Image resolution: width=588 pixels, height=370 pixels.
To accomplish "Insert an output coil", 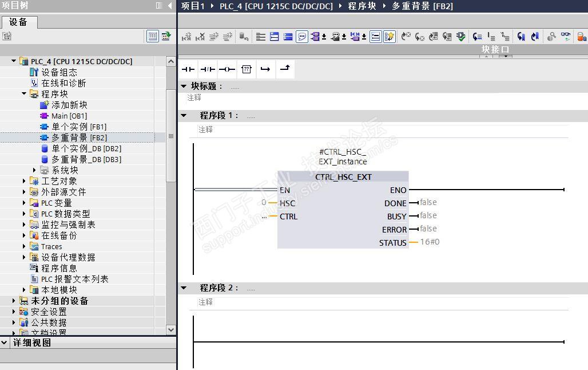I will click(227, 69).
